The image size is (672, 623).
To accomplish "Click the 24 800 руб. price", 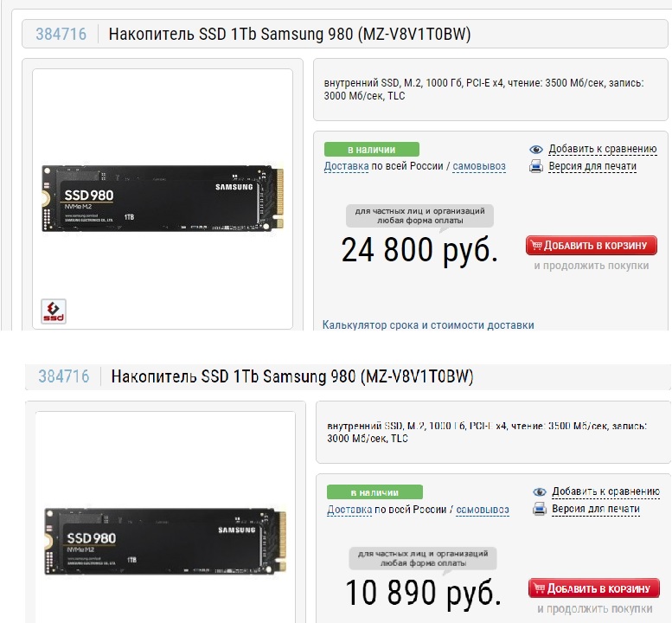I will [x=419, y=249].
